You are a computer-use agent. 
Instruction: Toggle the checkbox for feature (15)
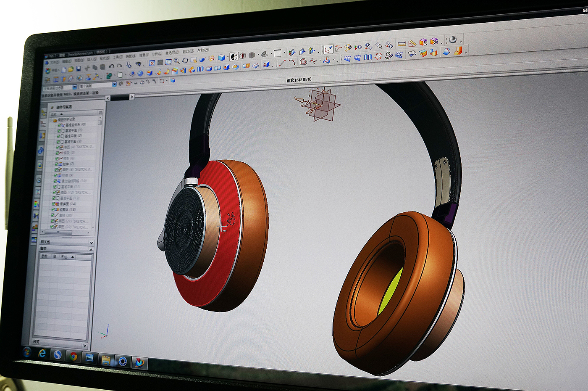pos(53,209)
